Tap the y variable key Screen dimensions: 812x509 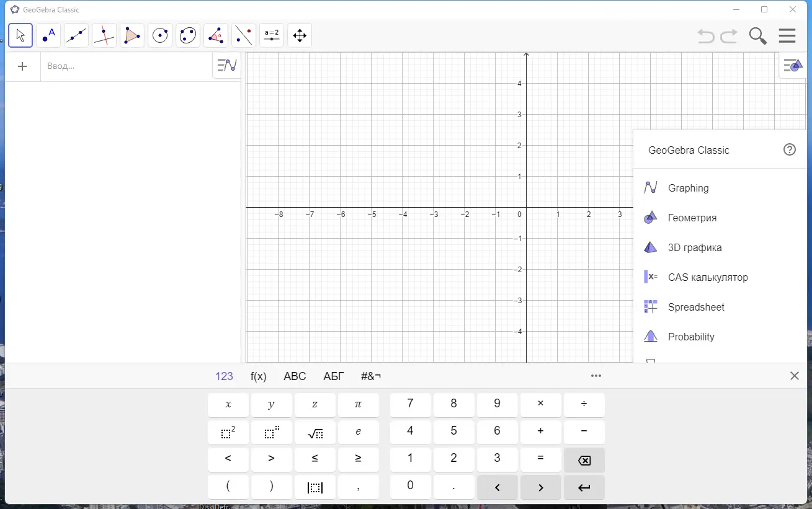(x=272, y=404)
